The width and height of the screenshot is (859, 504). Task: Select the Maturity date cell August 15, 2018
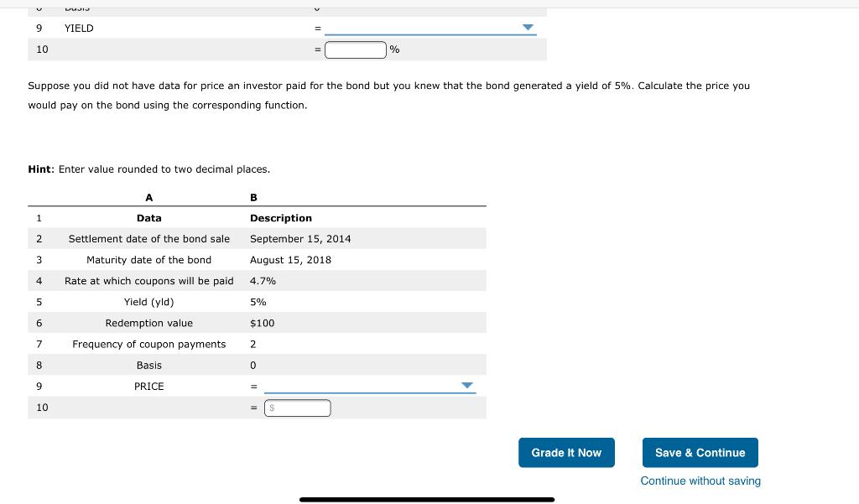[290, 259]
